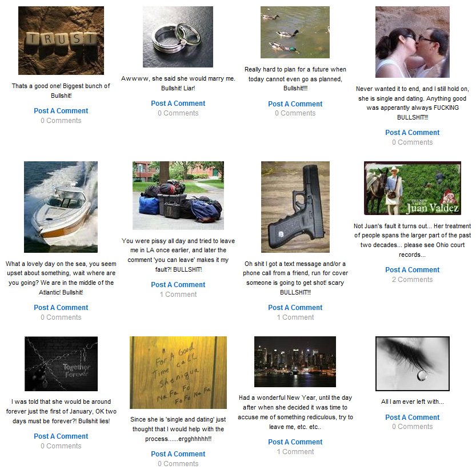This screenshot has width=476, height=469.
Task: View the ducks on water photo
Action: coord(295,32)
